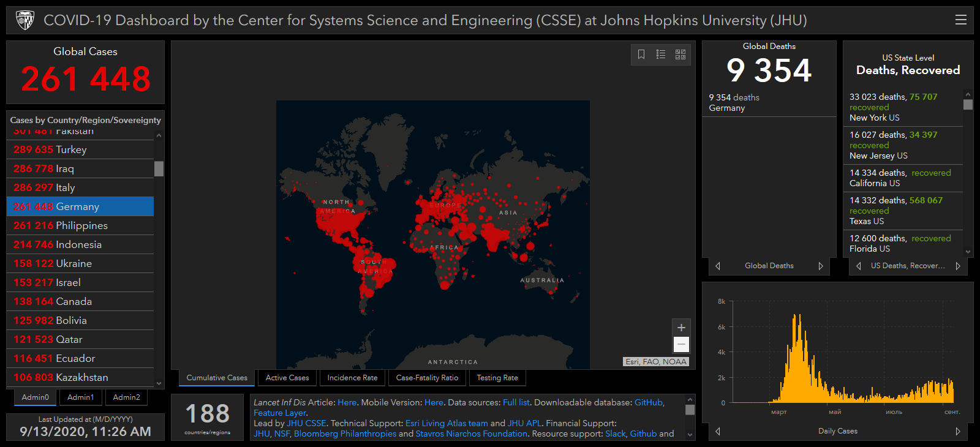This screenshot has height=447, width=980.
Task: Open the JHU CSSE link
Action: (306, 423)
